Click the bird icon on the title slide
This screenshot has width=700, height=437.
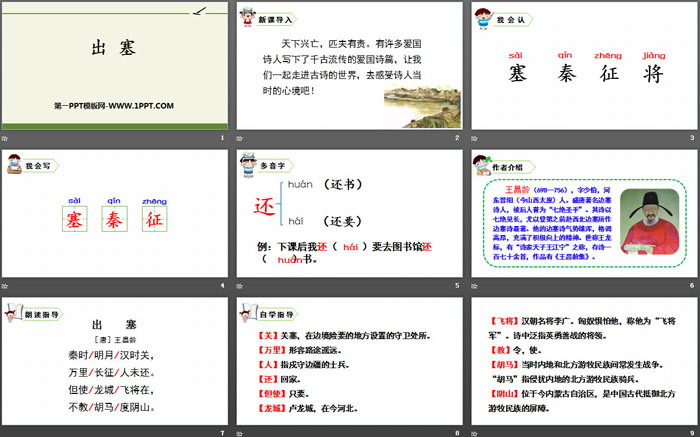point(200,11)
